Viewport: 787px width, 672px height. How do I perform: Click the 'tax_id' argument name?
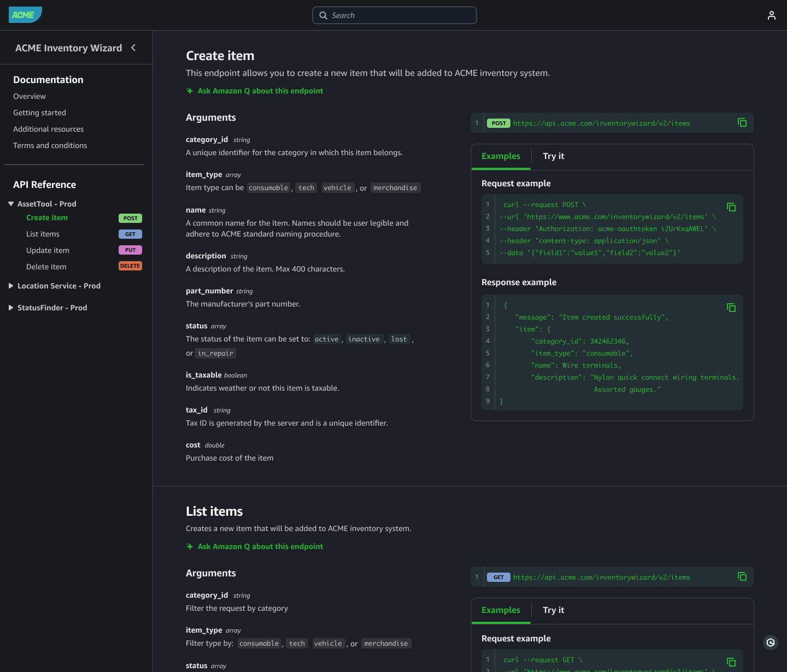coord(197,410)
